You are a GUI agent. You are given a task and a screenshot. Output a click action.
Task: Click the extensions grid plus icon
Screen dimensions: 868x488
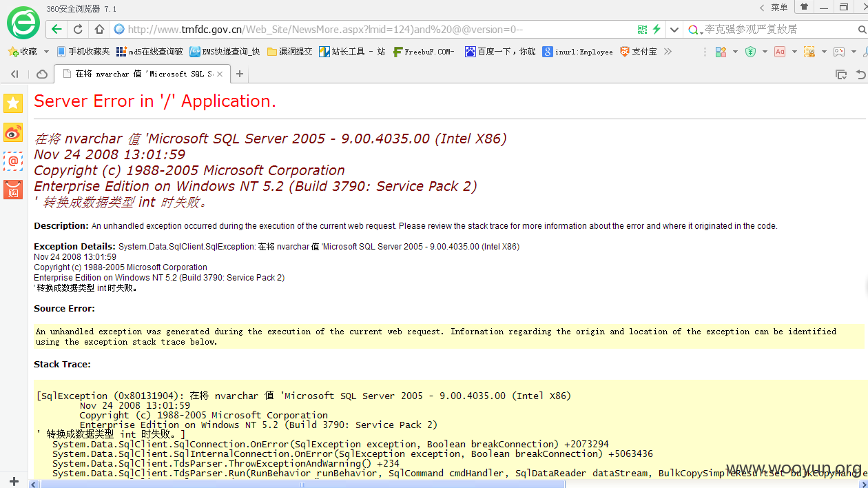click(x=721, y=52)
